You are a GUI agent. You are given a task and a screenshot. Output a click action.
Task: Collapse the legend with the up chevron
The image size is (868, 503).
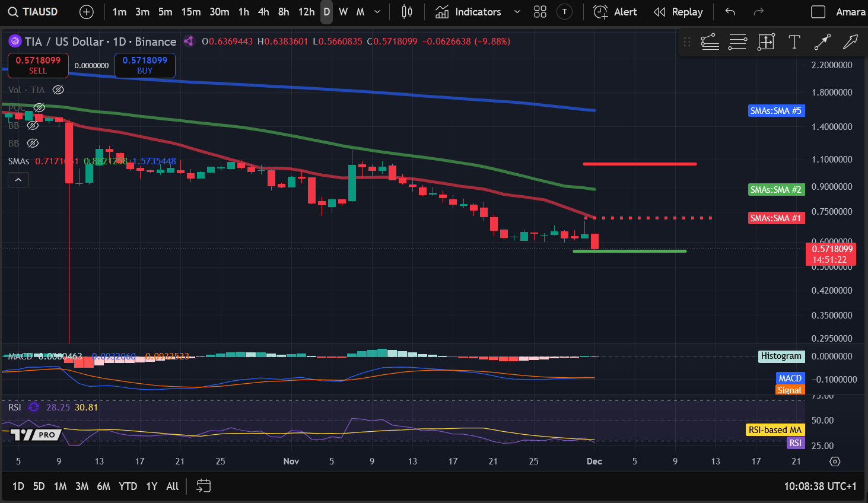[18, 179]
